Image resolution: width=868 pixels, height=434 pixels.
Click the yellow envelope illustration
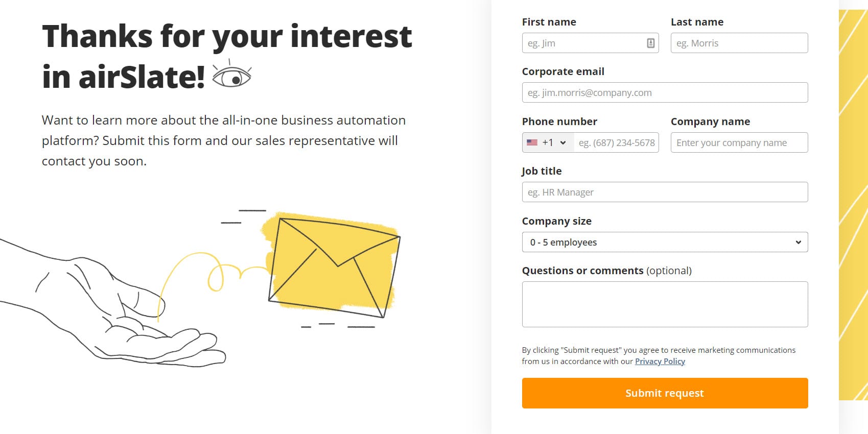point(334,266)
